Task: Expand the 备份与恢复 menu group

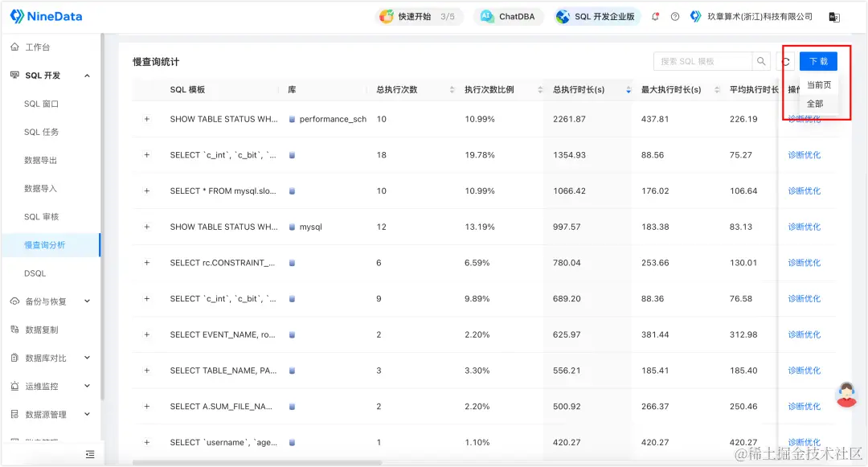Action: tap(87, 301)
